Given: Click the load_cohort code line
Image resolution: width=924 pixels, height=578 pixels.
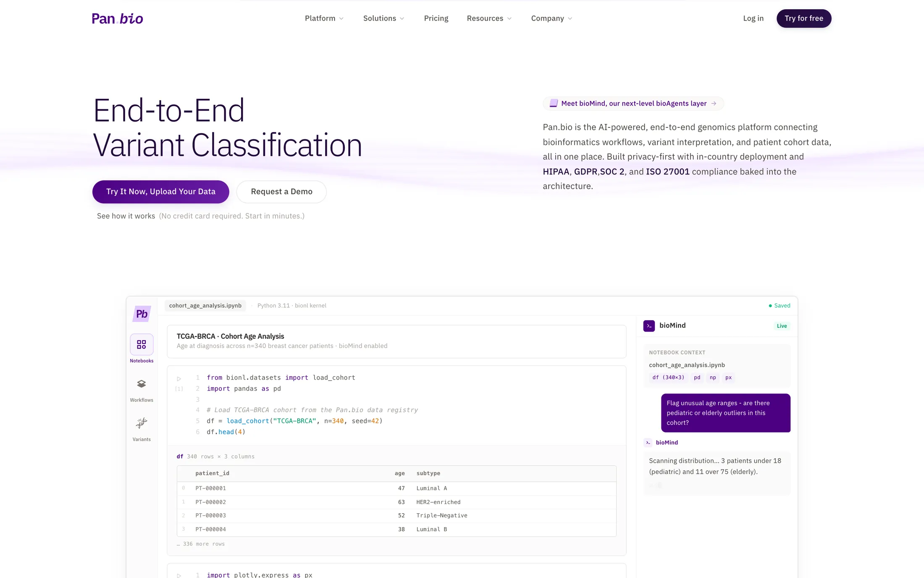Looking at the screenshot, I should point(294,421).
